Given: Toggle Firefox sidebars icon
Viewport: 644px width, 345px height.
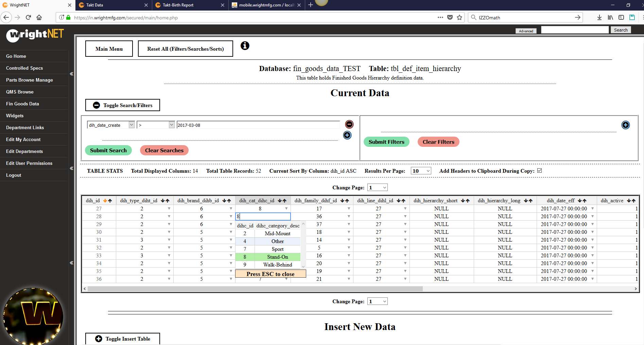Looking at the screenshot, I should pyautogui.click(x=621, y=17).
